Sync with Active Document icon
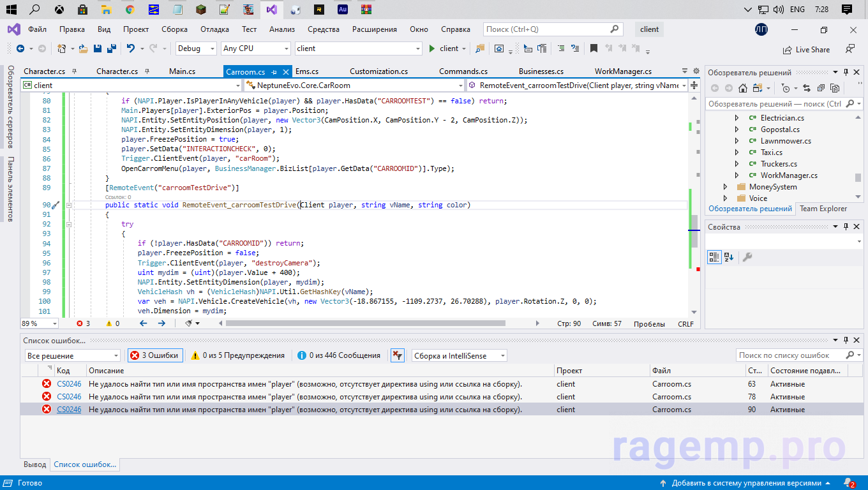868x490 pixels. point(807,89)
